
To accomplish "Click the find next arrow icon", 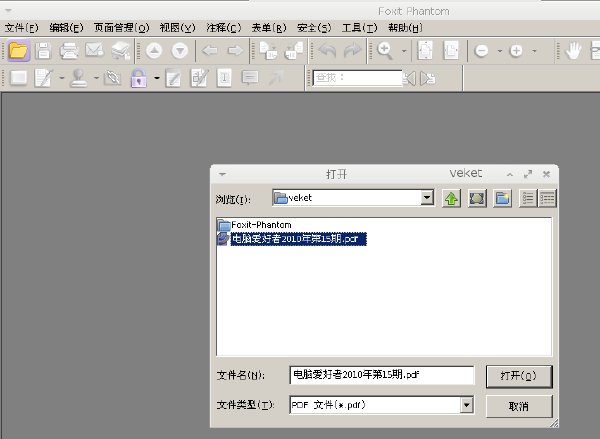I will point(428,78).
